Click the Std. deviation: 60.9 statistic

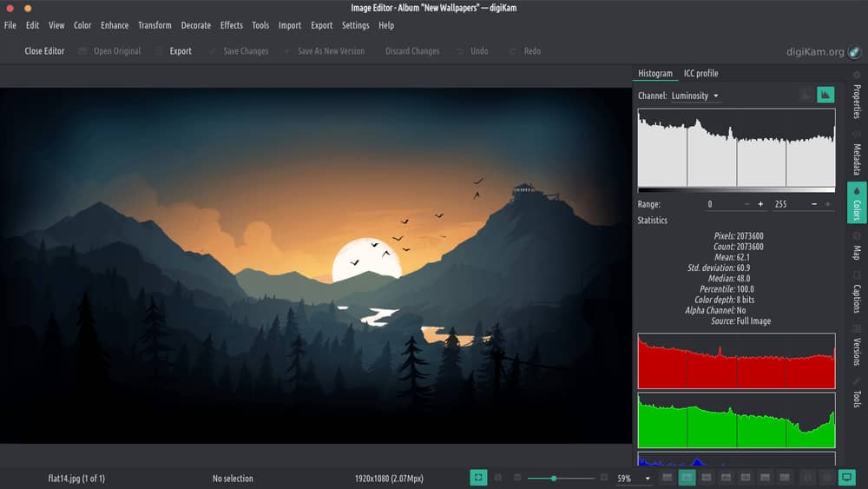click(x=719, y=268)
